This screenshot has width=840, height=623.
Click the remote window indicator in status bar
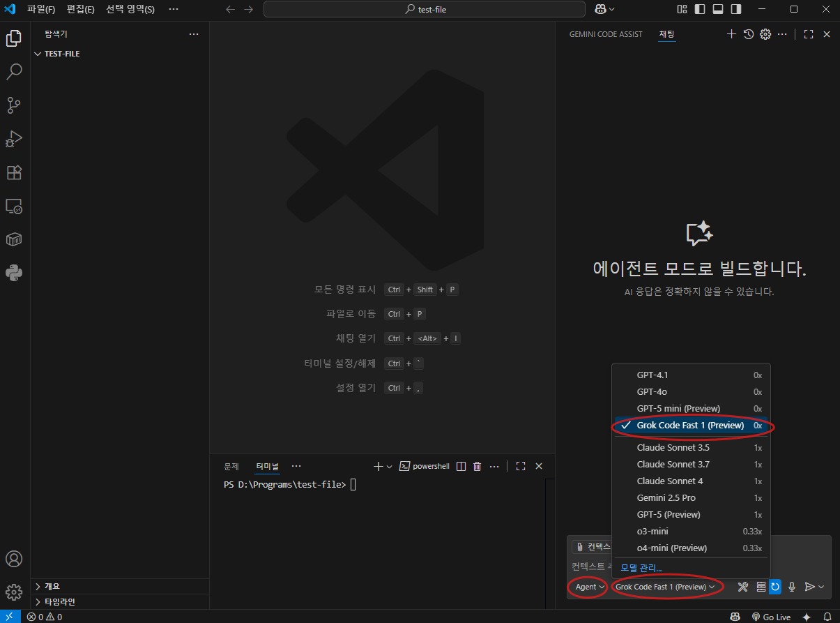pos(9,617)
